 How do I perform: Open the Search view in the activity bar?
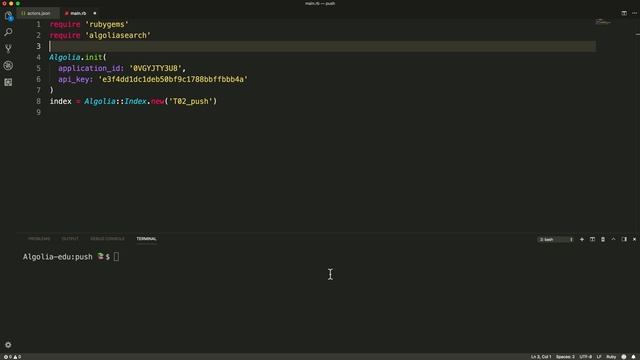pos(8,32)
